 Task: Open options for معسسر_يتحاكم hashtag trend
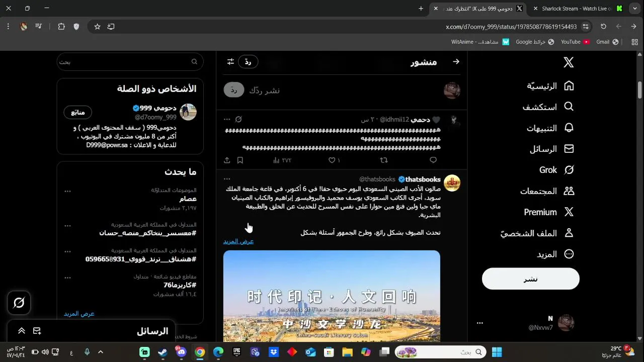pyautogui.click(x=67, y=226)
